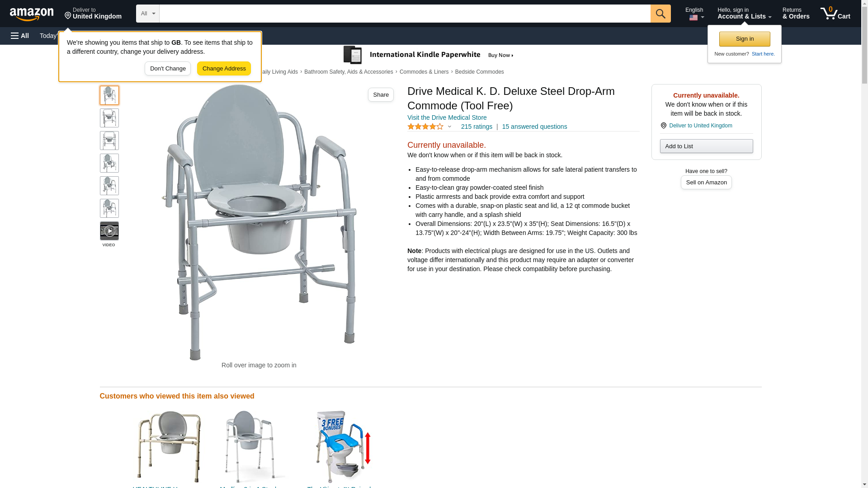868x488 pixels.
Task: Expand the search category All dropdown
Action: 148,14
